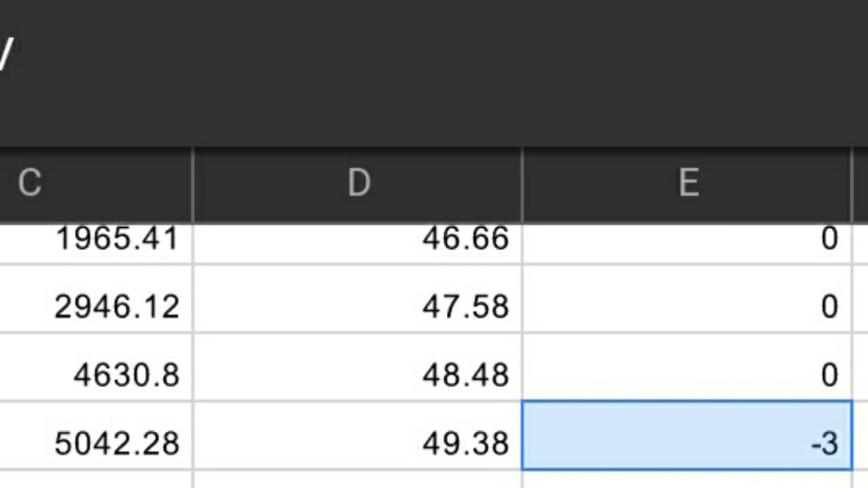Select the cell containing 49.38
The width and height of the screenshot is (868, 488).
pos(358,435)
